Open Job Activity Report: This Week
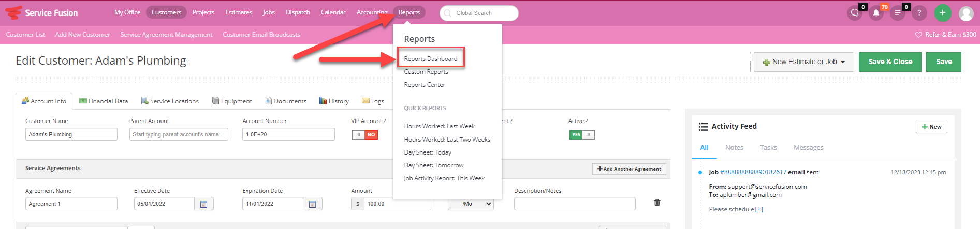This screenshot has width=980, height=229. click(444, 178)
